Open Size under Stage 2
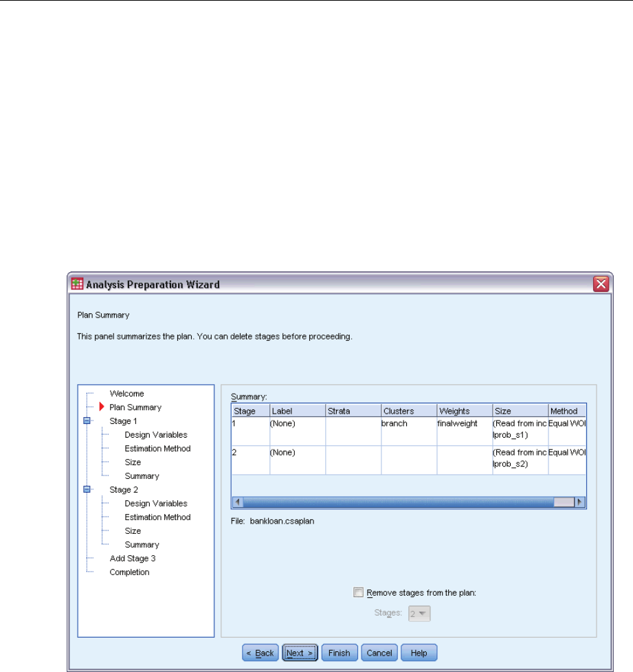This screenshot has width=633, height=672. point(133,530)
